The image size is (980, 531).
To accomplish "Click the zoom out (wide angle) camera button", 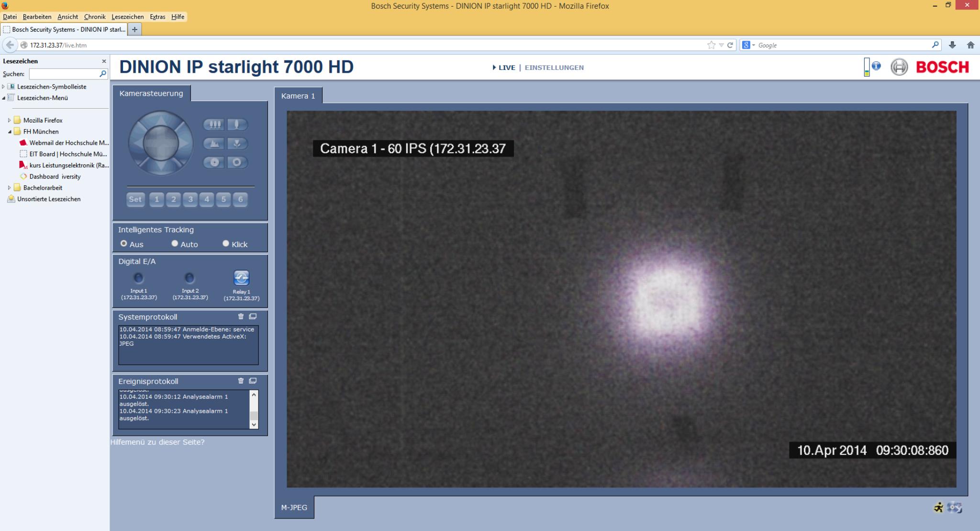I will (x=214, y=124).
